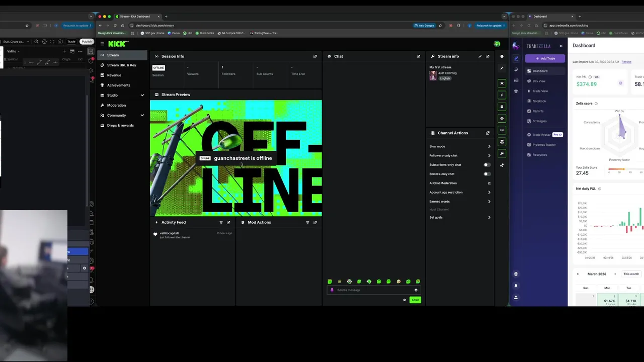Screen dimensions: 644x362
Task: Select Stream in Kick sidebar
Action: [122, 55]
